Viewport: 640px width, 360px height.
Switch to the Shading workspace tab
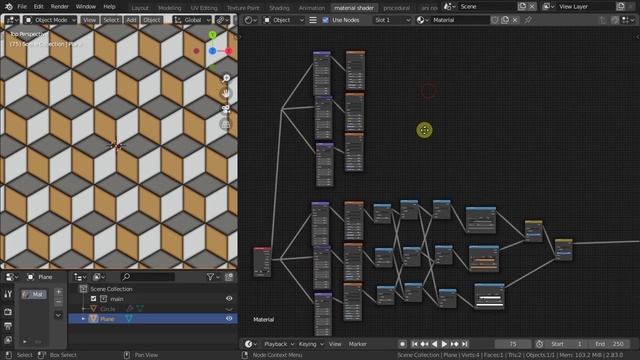coord(279,8)
